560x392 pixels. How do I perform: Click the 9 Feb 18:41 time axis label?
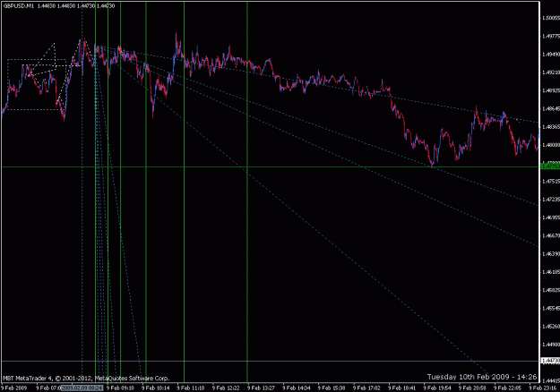click(x=401, y=388)
